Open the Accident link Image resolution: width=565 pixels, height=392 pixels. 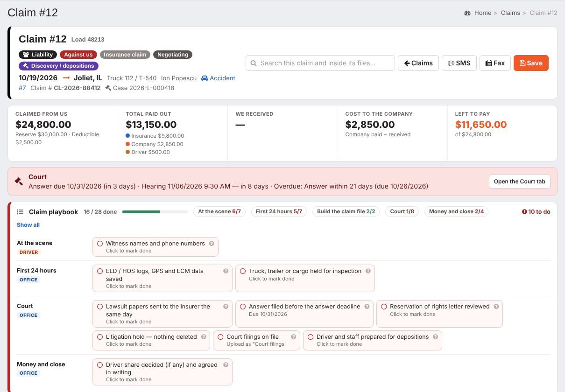click(x=222, y=78)
